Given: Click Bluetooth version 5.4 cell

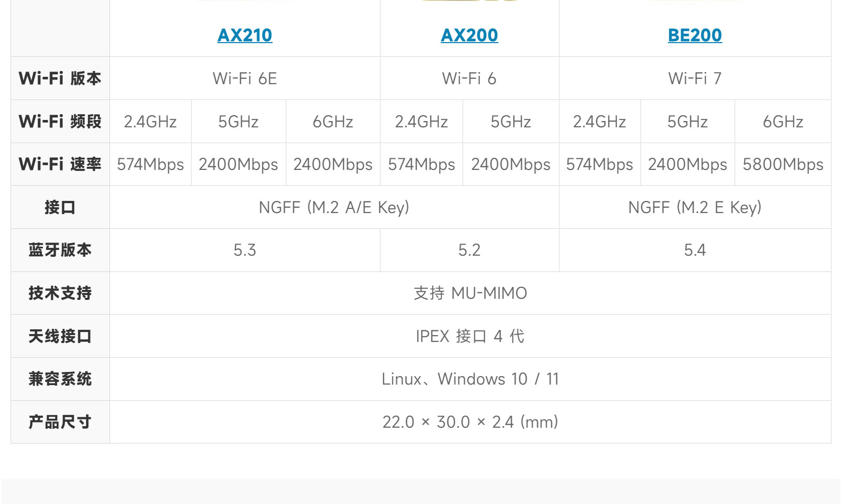Looking at the screenshot, I should point(695,250).
